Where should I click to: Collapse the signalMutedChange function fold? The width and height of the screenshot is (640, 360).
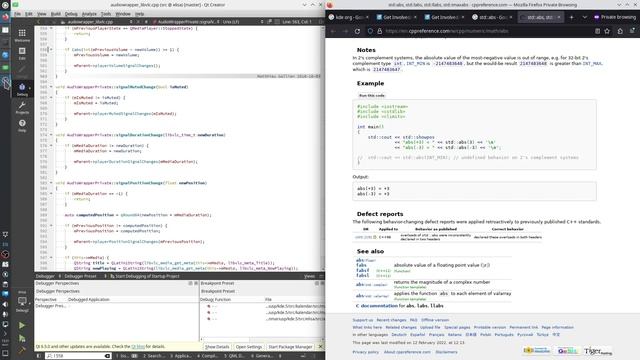[51, 87]
